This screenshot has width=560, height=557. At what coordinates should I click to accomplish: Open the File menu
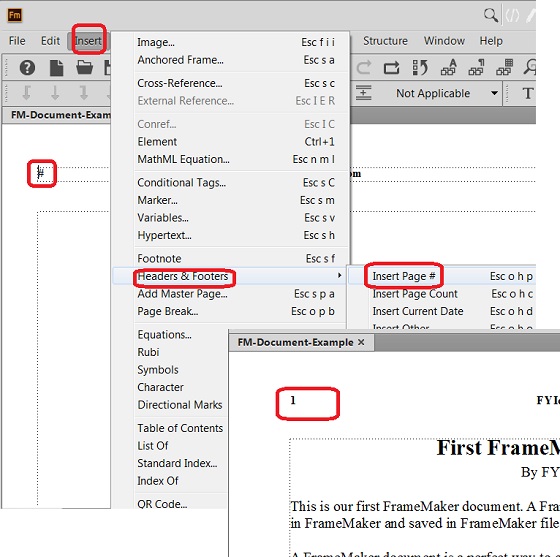click(x=17, y=41)
